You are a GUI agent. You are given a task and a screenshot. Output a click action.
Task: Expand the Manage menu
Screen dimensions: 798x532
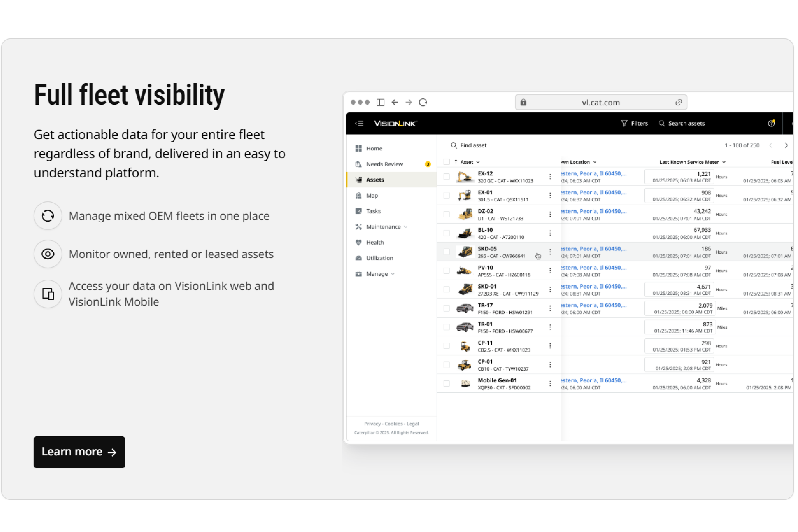point(375,274)
